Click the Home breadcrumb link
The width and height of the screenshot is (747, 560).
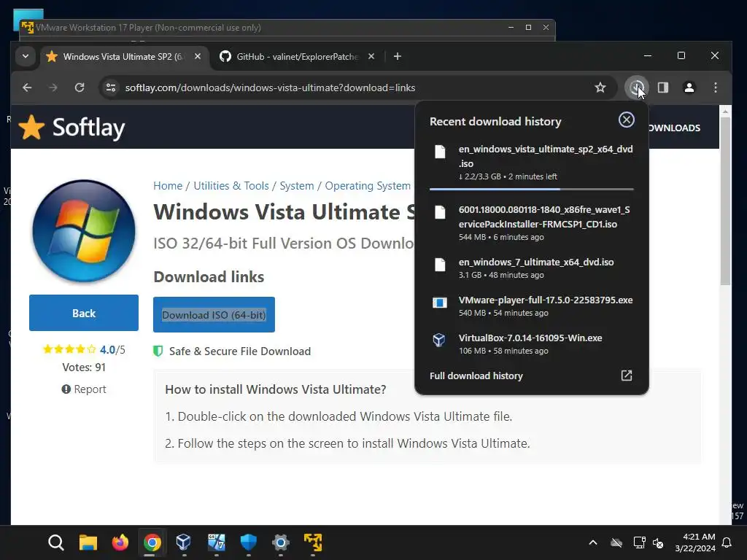coord(168,186)
